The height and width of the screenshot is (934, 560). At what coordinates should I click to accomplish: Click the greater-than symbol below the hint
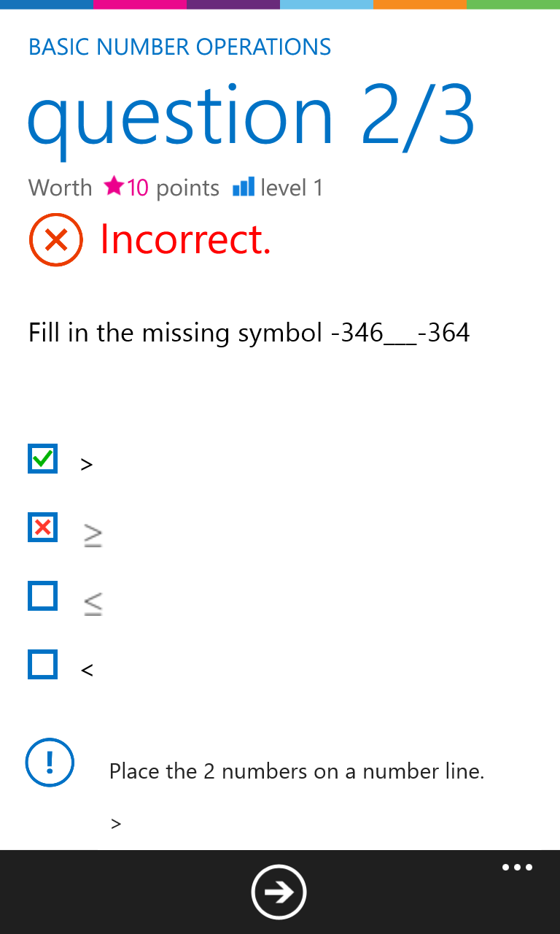coord(116,824)
